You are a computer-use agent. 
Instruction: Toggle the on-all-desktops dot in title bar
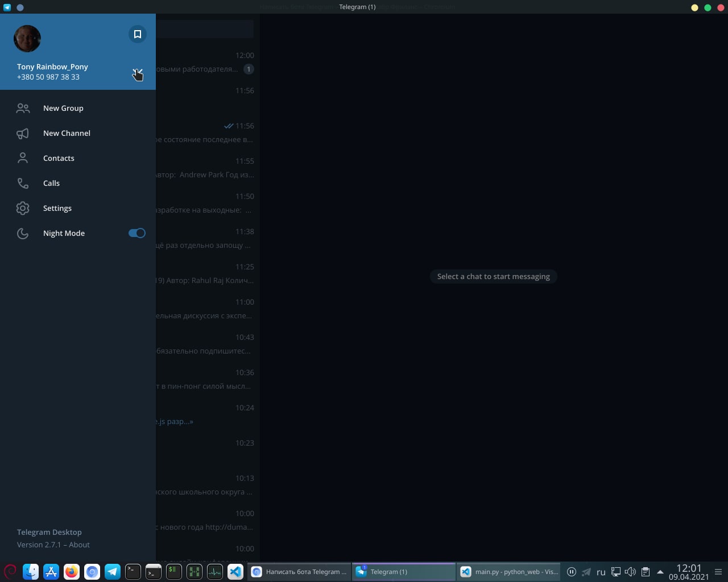pyautogui.click(x=20, y=7)
